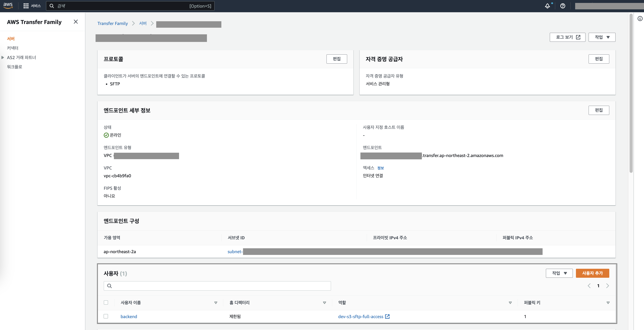
Task: Click the SFTP protocol entry
Action: click(x=115, y=84)
